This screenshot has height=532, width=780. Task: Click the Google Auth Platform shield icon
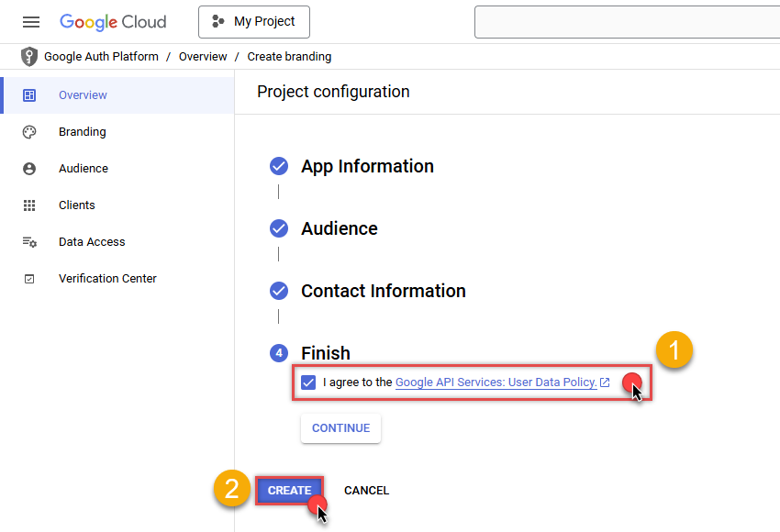coord(29,57)
